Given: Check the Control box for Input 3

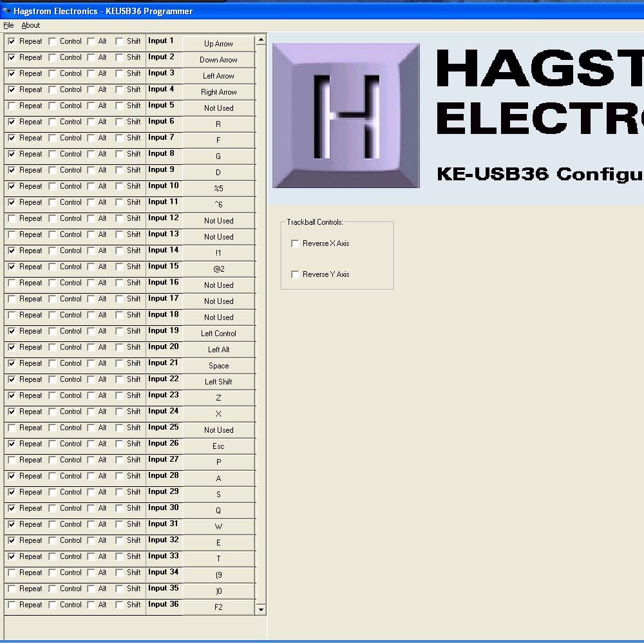Looking at the screenshot, I should click(52, 74).
